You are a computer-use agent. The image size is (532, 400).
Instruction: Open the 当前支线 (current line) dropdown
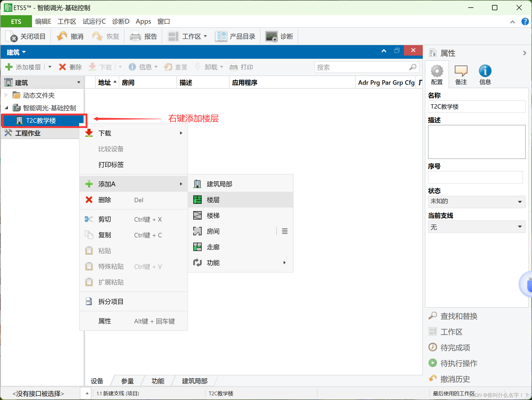(476, 227)
